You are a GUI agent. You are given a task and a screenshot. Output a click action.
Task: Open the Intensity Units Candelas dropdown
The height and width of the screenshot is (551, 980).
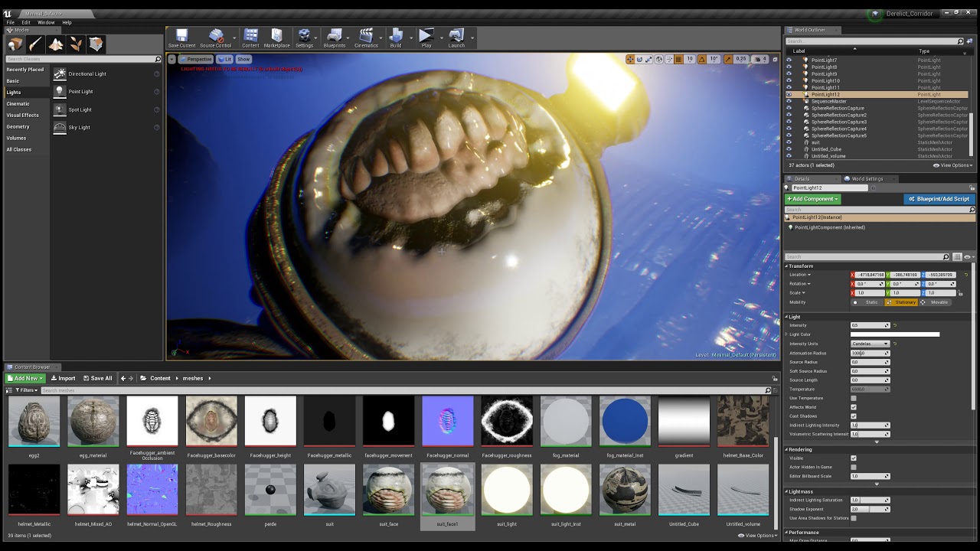coord(871,344)
